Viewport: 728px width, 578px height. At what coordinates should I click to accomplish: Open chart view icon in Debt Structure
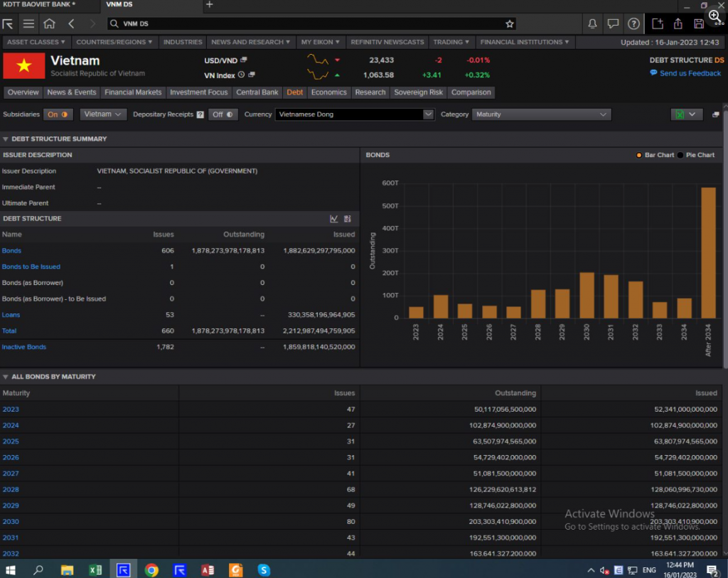[334, 219]
